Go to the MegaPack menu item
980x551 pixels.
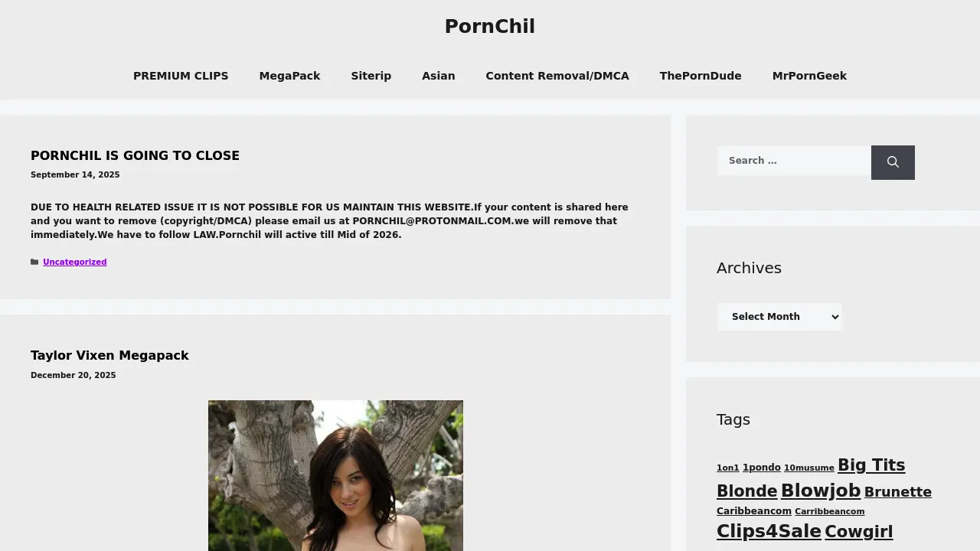pos(289,76)
